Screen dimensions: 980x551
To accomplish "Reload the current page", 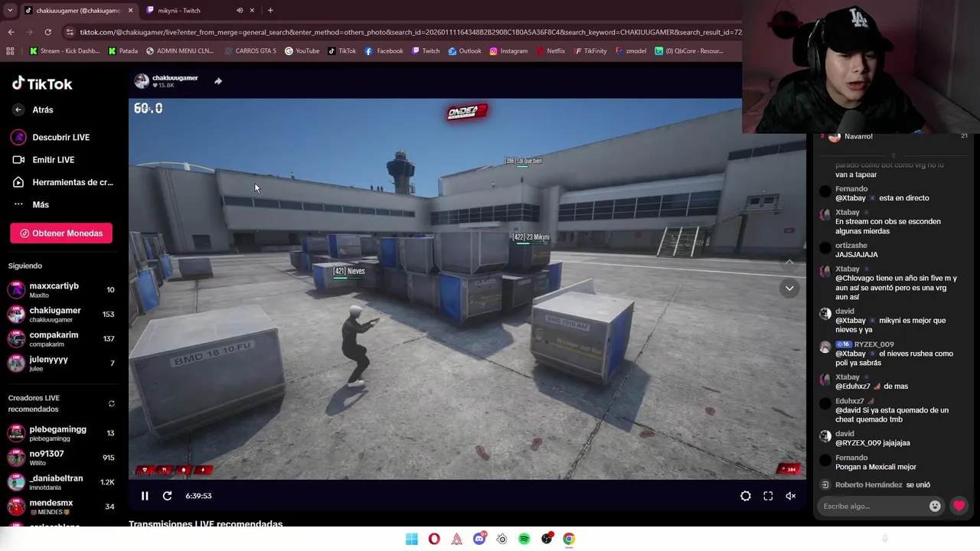I will pos(47,32).
